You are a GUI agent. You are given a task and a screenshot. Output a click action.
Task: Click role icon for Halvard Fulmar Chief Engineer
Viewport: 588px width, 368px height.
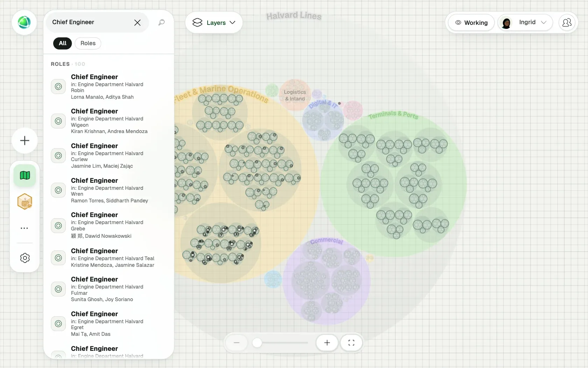point(58,289)
